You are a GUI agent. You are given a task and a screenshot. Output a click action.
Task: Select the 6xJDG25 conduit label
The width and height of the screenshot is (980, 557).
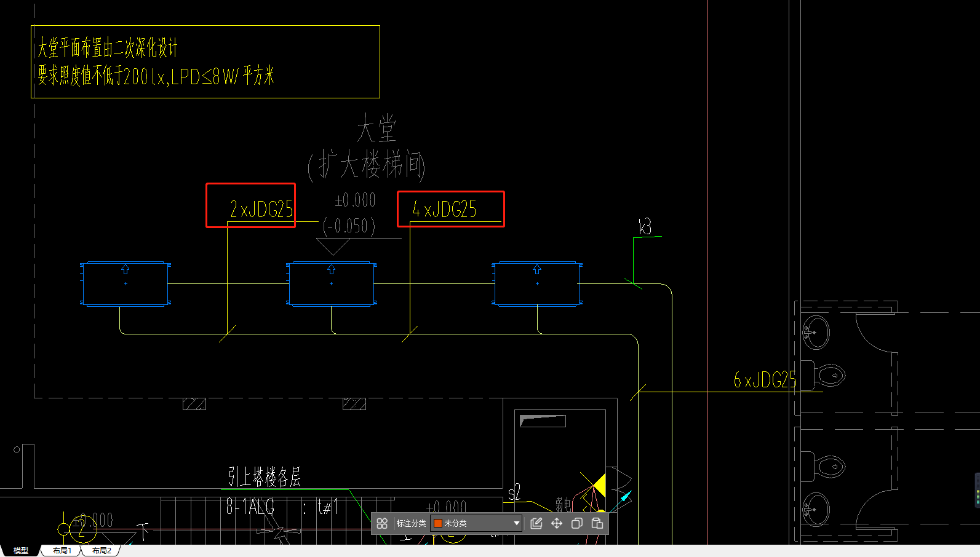pyautogui.click(x=765, y=380)
